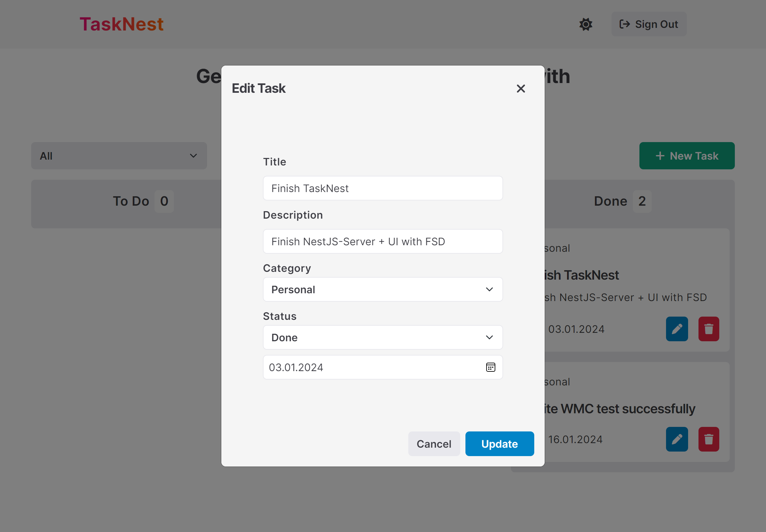Expand the Category dropdown showing Personal
Screen dimensions: 766x532
pos(383,289)
